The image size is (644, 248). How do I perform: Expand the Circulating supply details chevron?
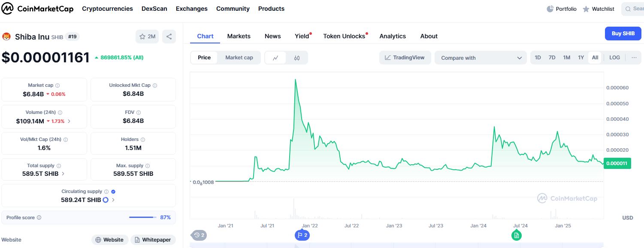[114, 200]
